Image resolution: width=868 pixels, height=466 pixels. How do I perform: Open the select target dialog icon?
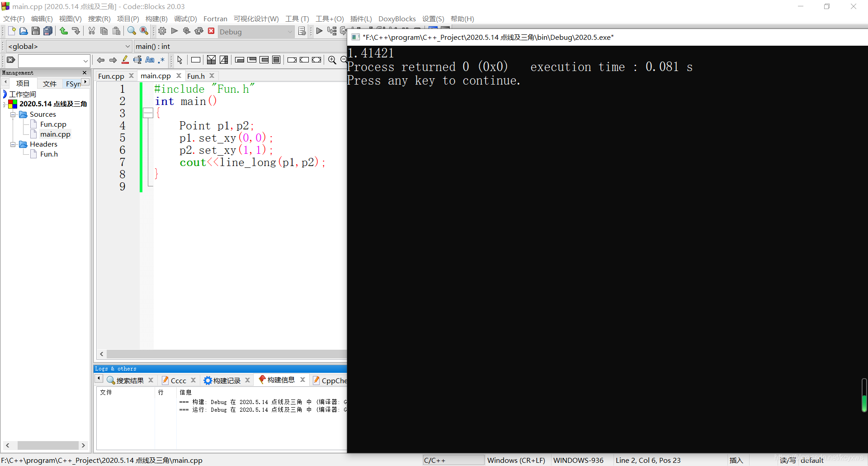coord(302,31)
